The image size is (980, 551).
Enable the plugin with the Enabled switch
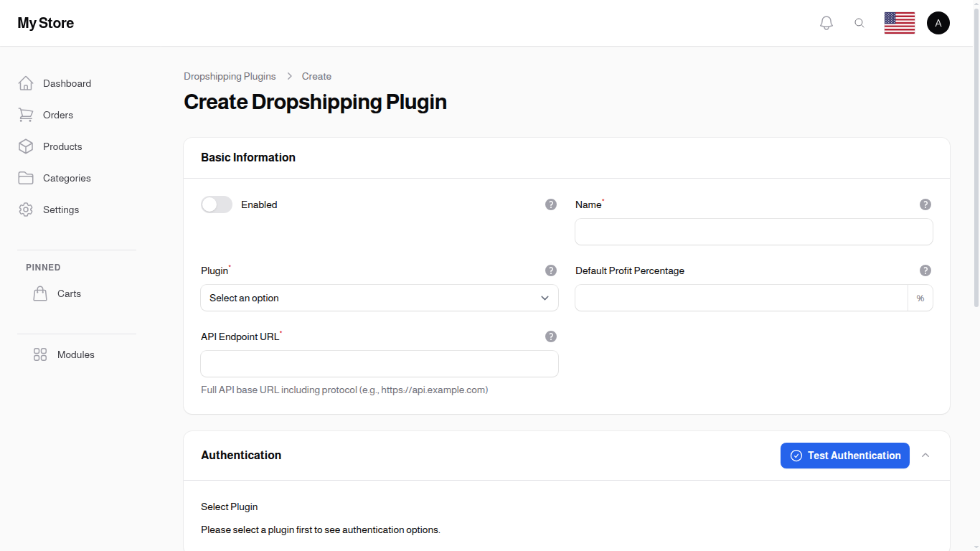[x=217, y=204]
